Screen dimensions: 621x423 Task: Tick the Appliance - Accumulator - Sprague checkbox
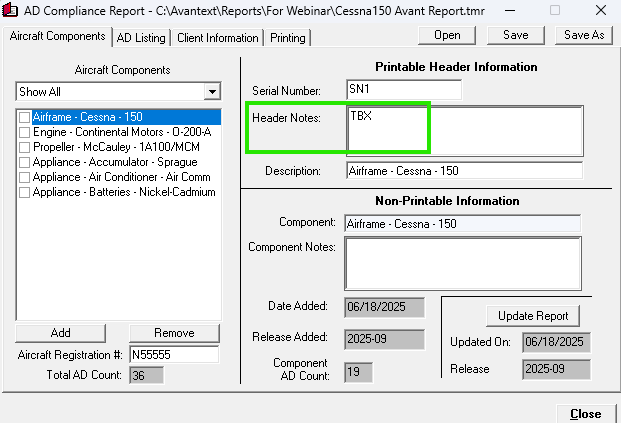point(24,162)
